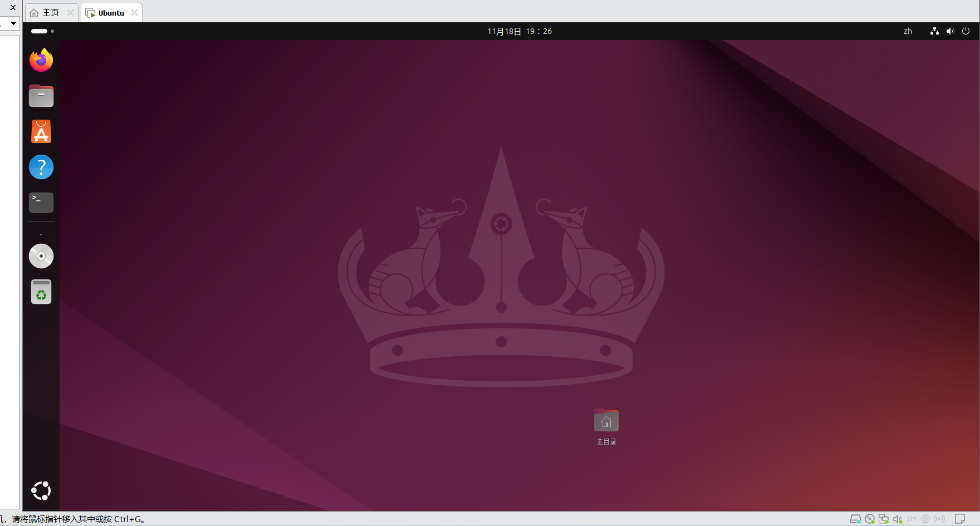Click the VMware CD/DVD drive status icon
This screenshot has width=980, height=526.
click(870, 519)
